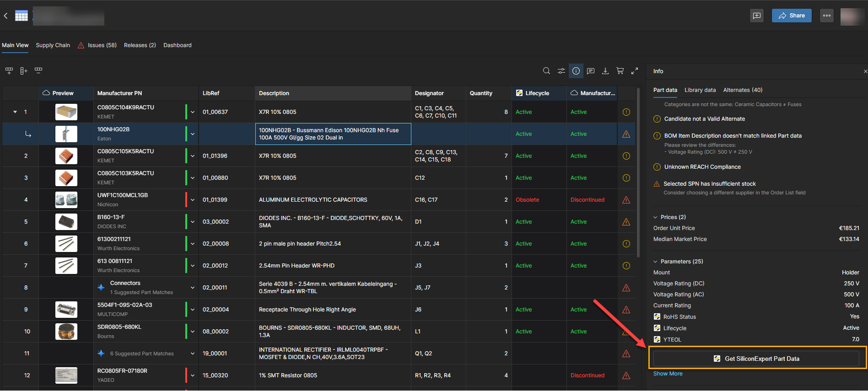Click the add column icon
Screen dimensions: 868x391
point(24,71)
